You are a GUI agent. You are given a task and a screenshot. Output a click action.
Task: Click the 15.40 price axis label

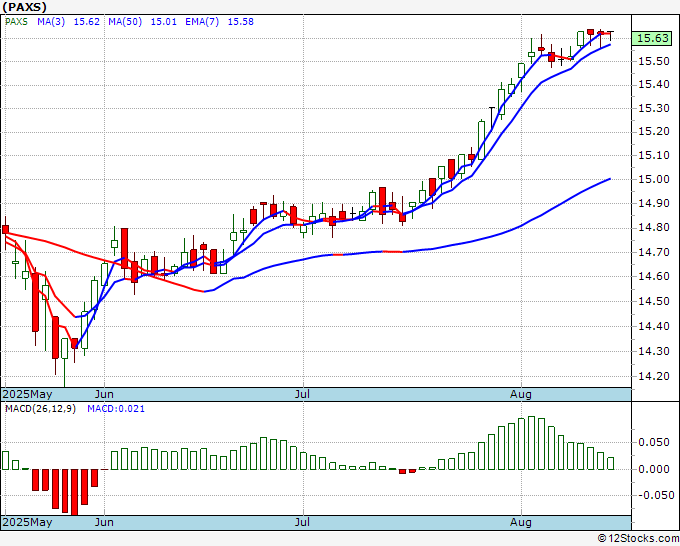pos(654,85)
